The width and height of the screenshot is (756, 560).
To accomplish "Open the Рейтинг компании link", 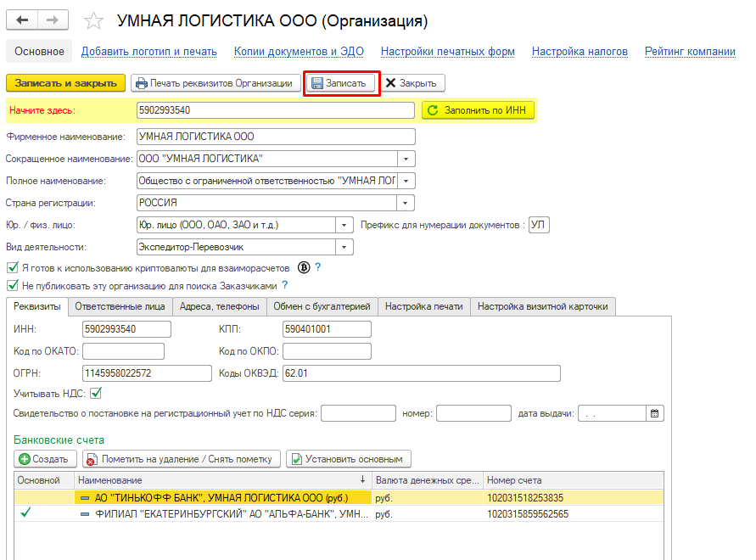I will [x=691, y=52].
